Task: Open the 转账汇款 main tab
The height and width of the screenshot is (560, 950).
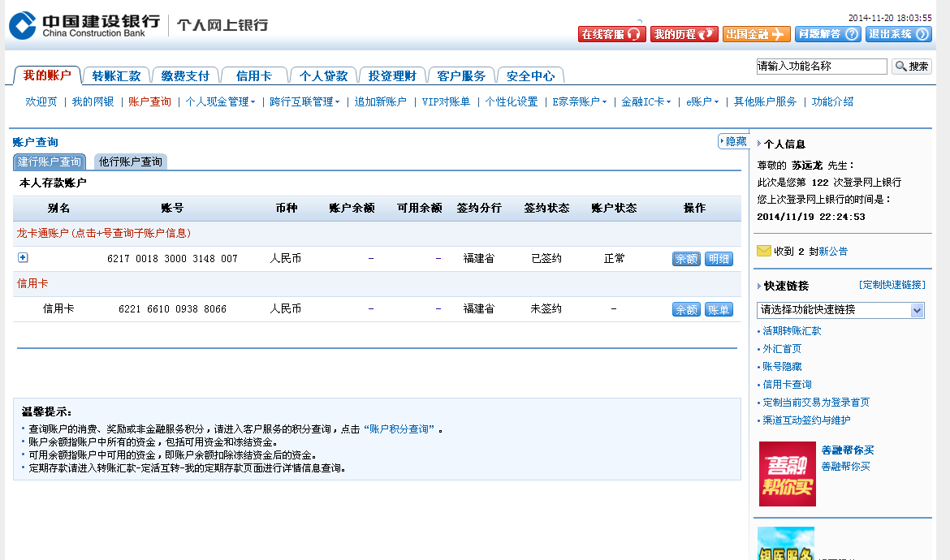Action: point(116,76)
